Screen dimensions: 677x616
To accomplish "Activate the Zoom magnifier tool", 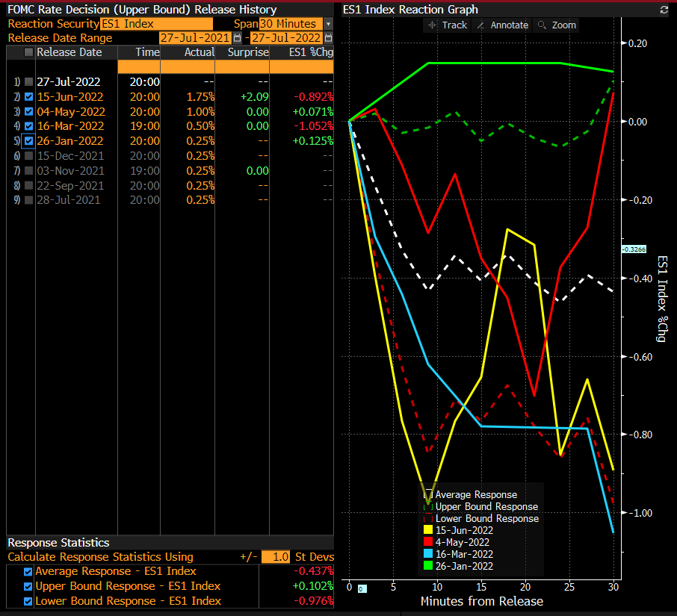I will pyautogui.click(x=557, y=25).
